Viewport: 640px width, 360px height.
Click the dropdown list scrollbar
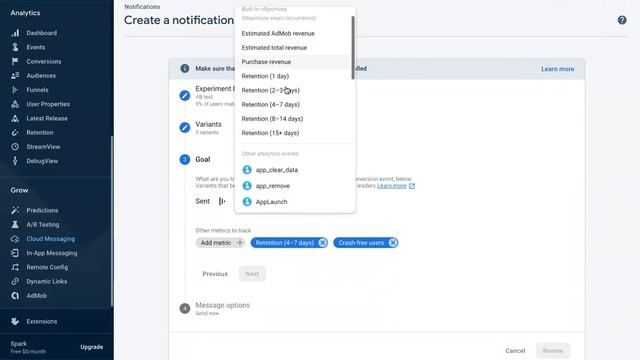click(353, 48)
